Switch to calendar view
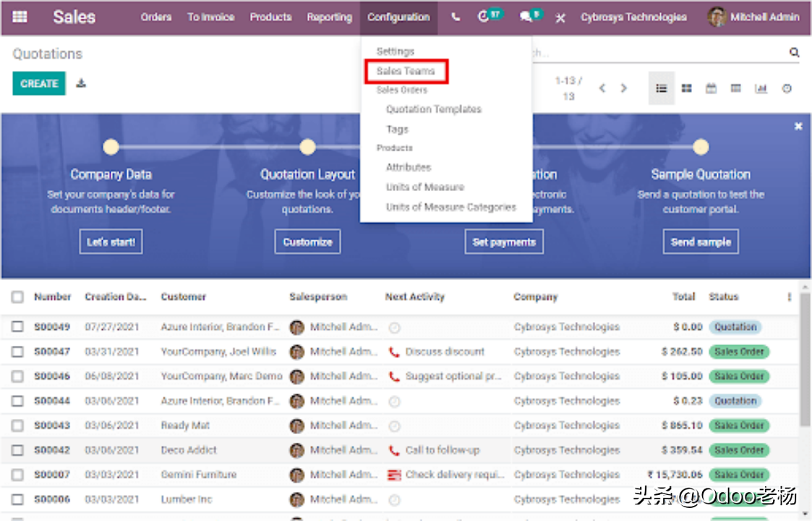Viewport: 812px width, 521px height. coord(711,89)
